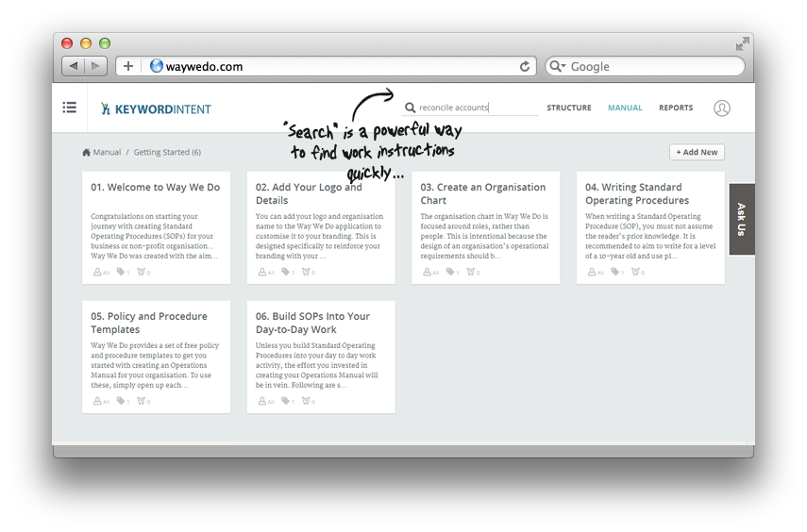Open 06. Build SOPs Into Your Day-to-Day Work

coord(313,324)
